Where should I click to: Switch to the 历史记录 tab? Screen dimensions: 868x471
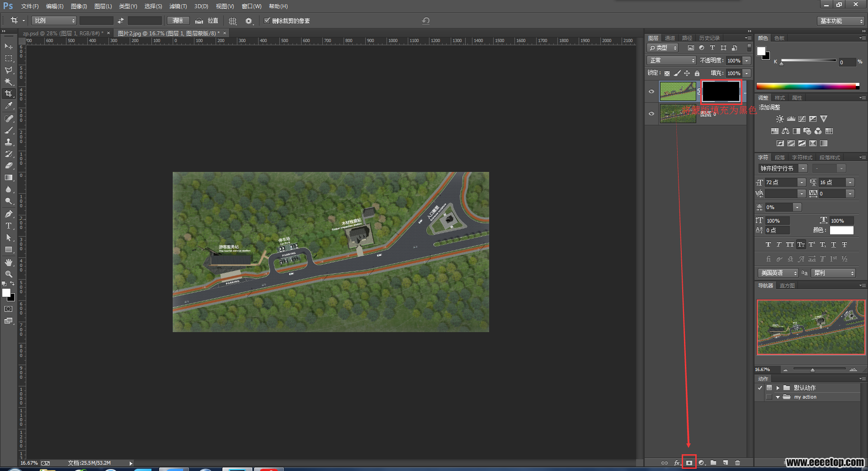click(x=709, y=38)
